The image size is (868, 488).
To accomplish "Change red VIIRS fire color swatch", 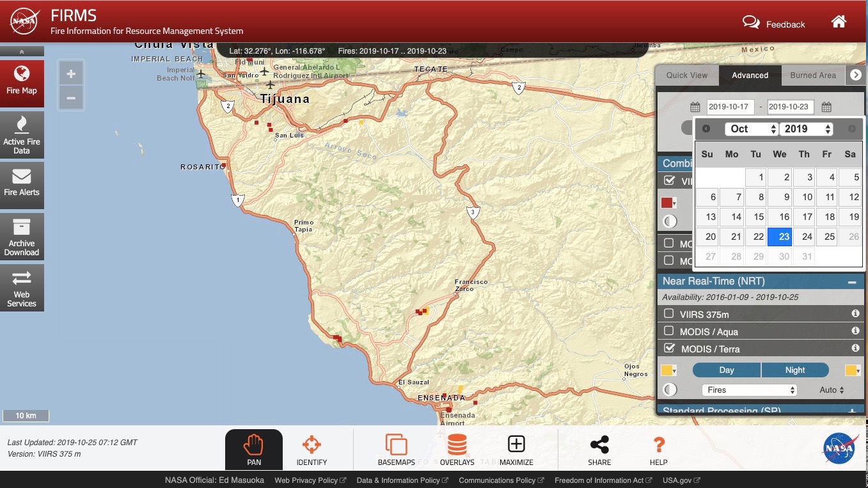I will pos(668,203).
